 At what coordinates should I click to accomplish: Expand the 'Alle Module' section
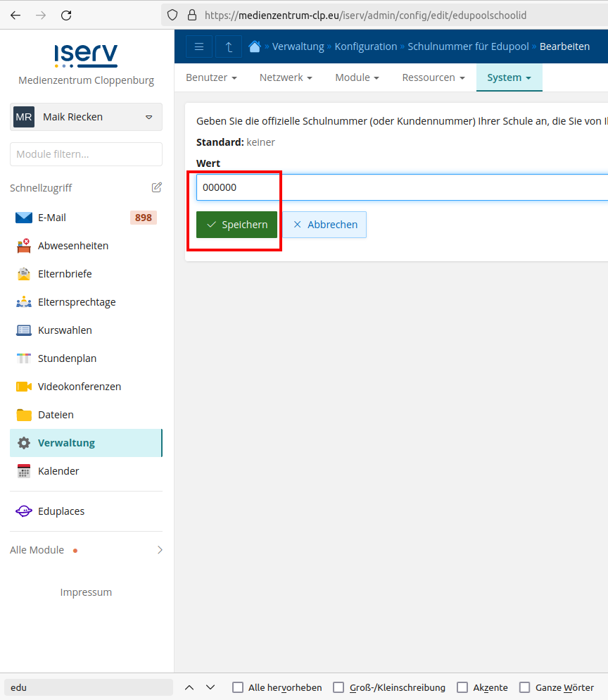86,550
